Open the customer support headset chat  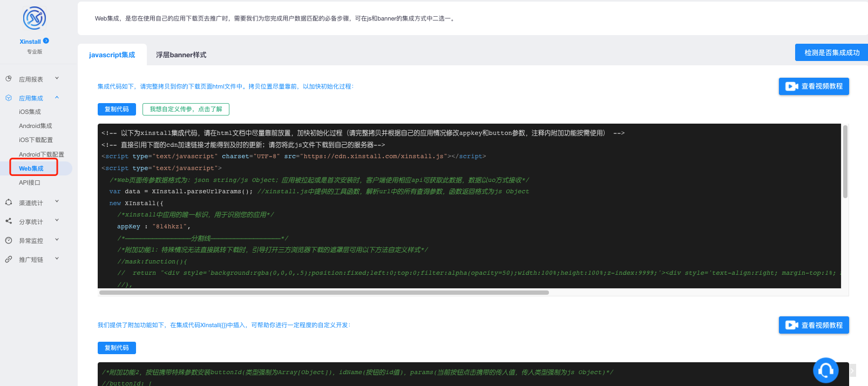[x=825, y=370]
